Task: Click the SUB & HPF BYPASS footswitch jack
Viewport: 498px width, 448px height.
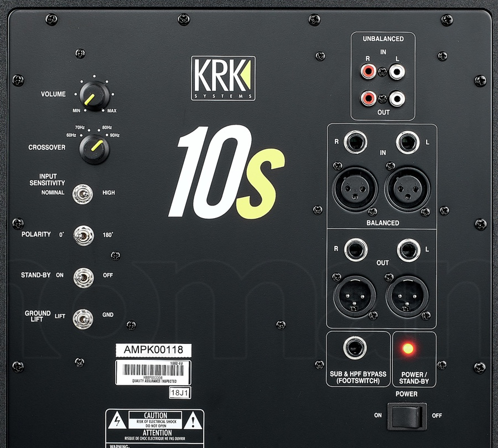Action: [355, 348]
